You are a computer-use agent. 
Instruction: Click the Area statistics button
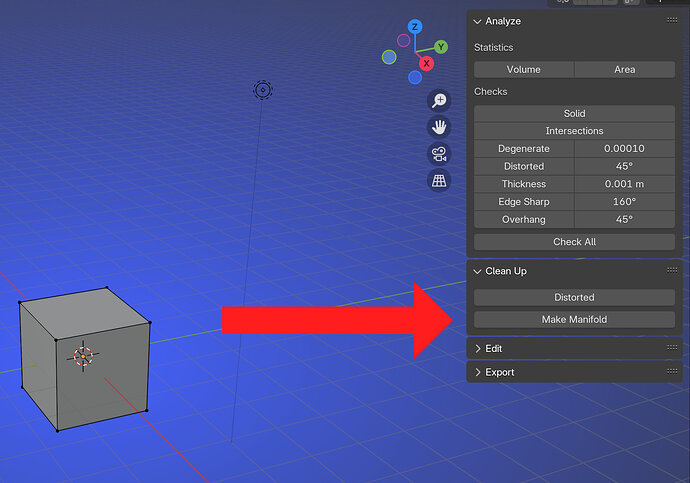pos(624,70)
